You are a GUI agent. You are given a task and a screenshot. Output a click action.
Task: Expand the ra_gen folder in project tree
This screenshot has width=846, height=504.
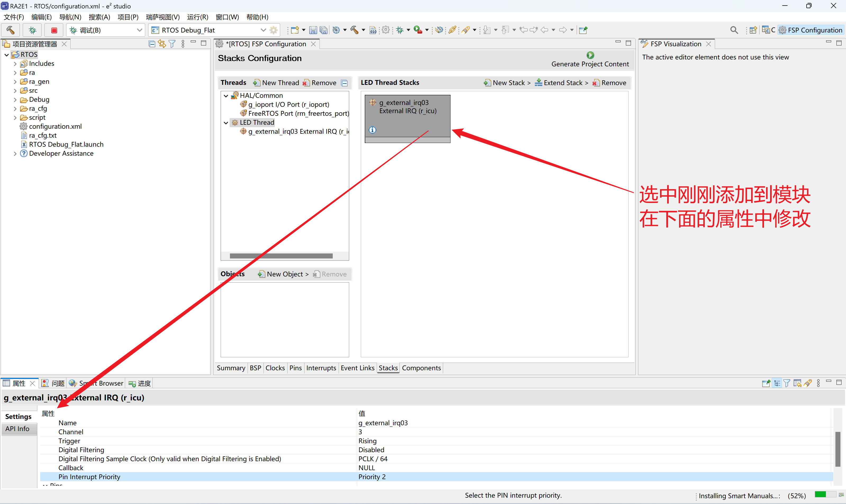pyautogui.click(x=15, y=81)
